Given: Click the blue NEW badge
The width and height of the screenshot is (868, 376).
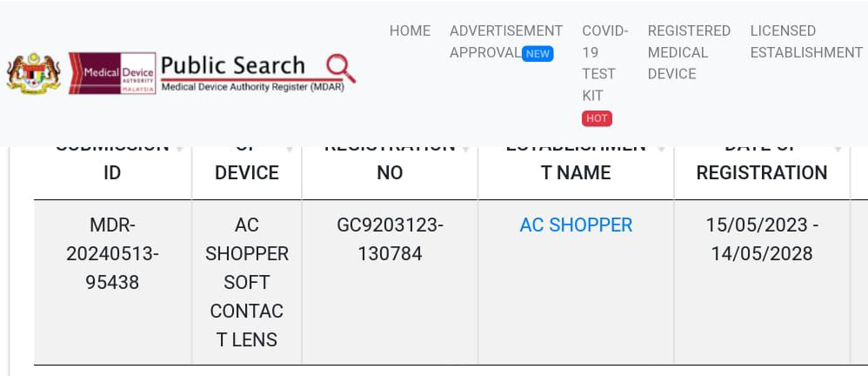Looking at the screenshot, I should [537, 53].
